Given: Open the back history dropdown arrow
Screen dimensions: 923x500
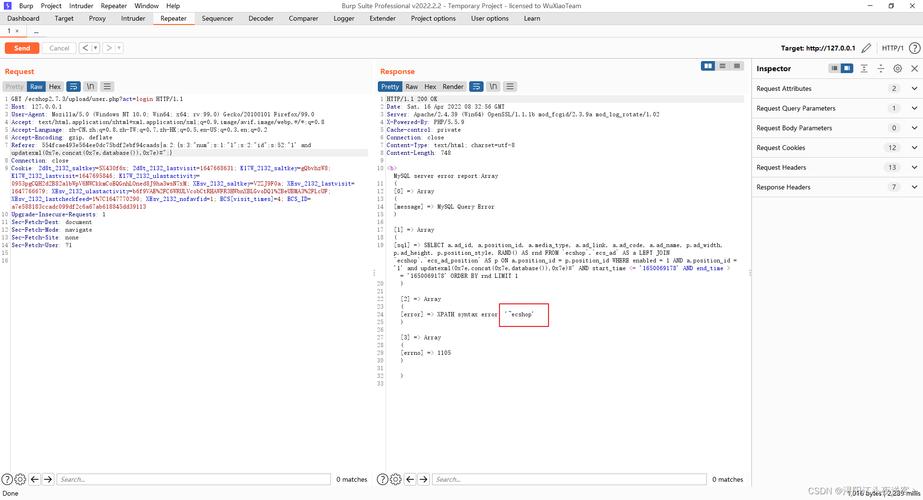Looking at the screenshot, I should pyautogui.click(x=95, y=48).
